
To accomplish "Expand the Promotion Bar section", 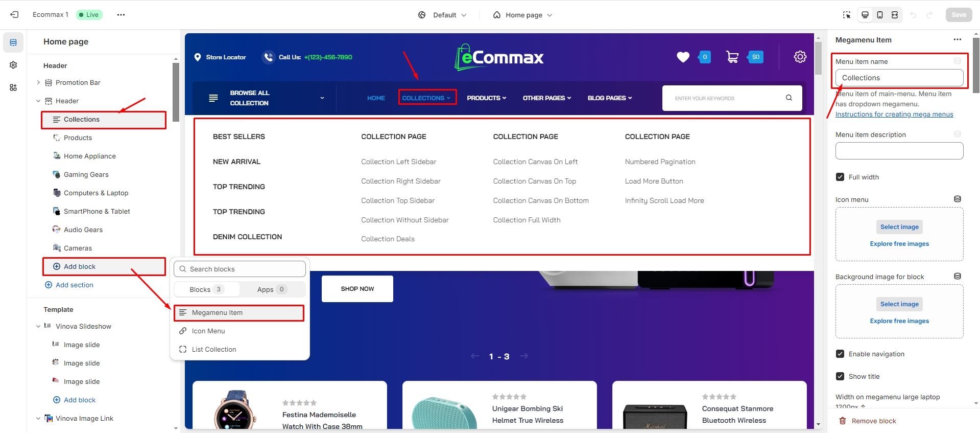I will pyautogui.click(x=38, y=82).
